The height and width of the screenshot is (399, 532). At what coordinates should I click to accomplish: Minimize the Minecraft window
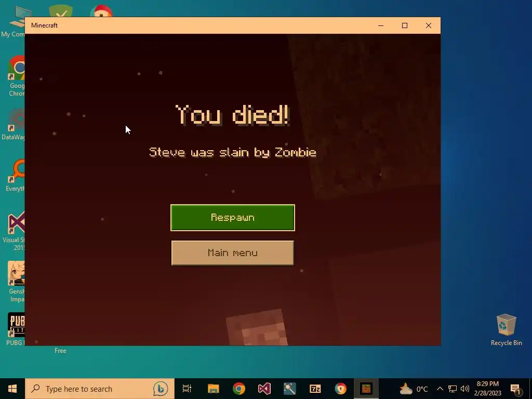(381, 25)
